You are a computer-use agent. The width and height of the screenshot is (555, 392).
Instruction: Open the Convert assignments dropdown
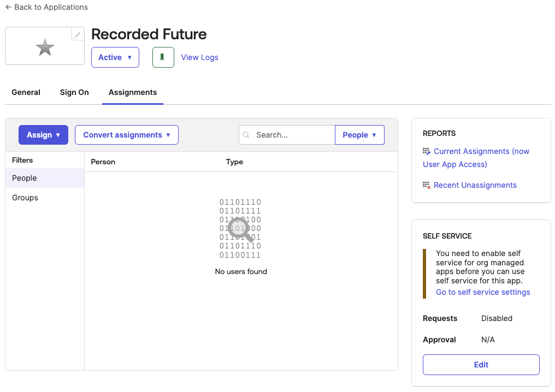[x=127, y=135]
